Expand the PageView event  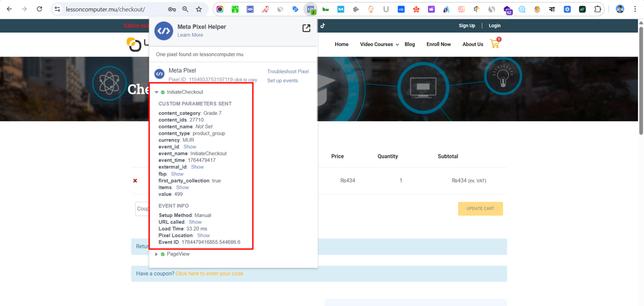(157, 254)
